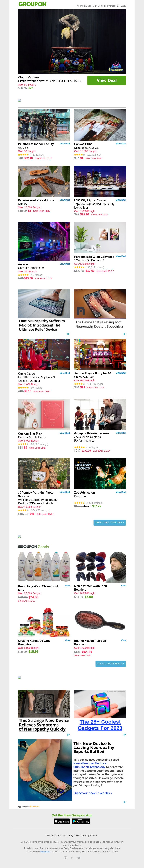Open View Deal link for NYC City Lights Cruise
This screenshot has height=868, width=144.
point(121,200)
